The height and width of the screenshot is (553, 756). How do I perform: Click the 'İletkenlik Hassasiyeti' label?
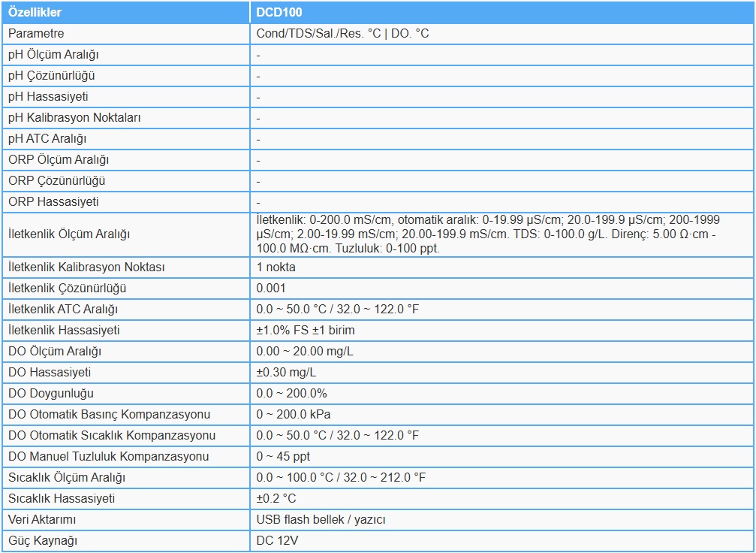[64, 331]
